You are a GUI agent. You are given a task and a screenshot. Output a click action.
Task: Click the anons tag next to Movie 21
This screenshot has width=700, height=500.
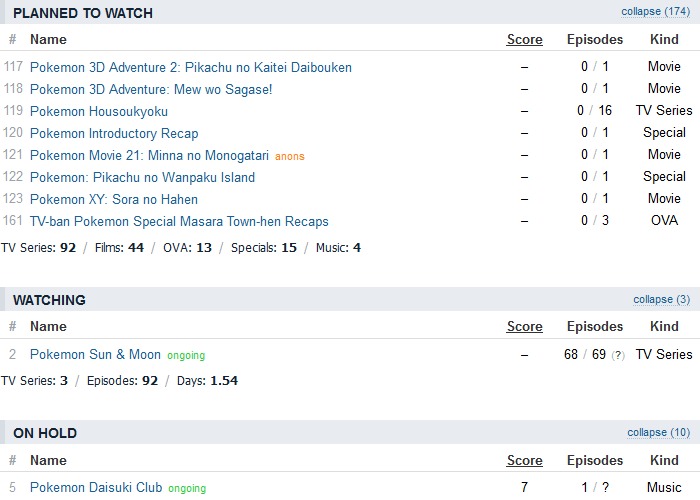pyautogui.click(x=289, y=157)
